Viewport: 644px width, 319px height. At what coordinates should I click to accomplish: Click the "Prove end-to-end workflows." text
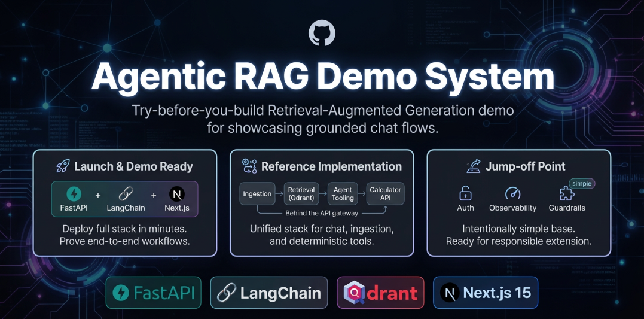pyautogui.click(x=125, y=241)
